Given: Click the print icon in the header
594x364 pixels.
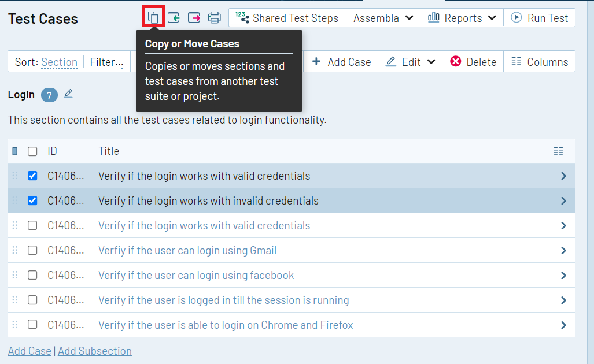Looking at the screenshot, I should (215, 18).
